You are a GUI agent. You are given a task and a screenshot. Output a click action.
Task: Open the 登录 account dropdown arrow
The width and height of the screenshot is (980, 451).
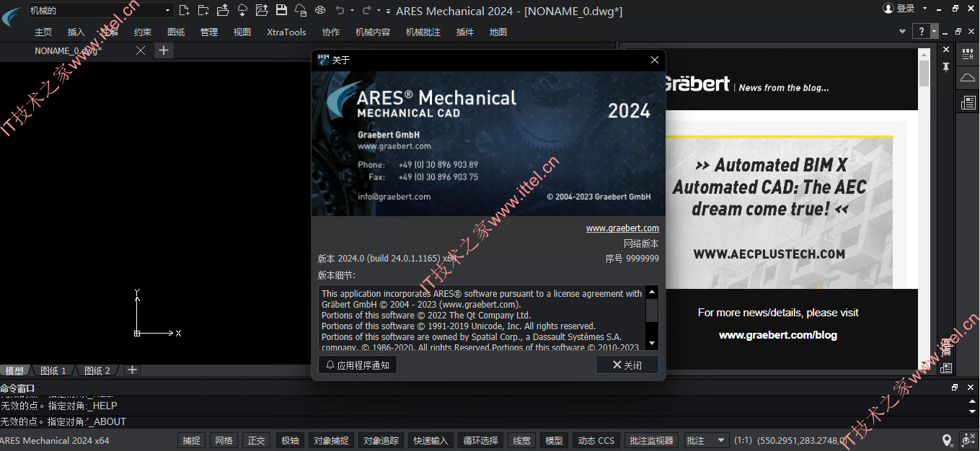tap(923, 9)
